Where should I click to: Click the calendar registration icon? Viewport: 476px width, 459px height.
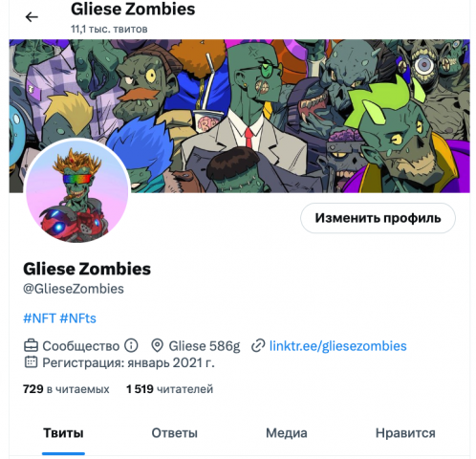point(31,361)
